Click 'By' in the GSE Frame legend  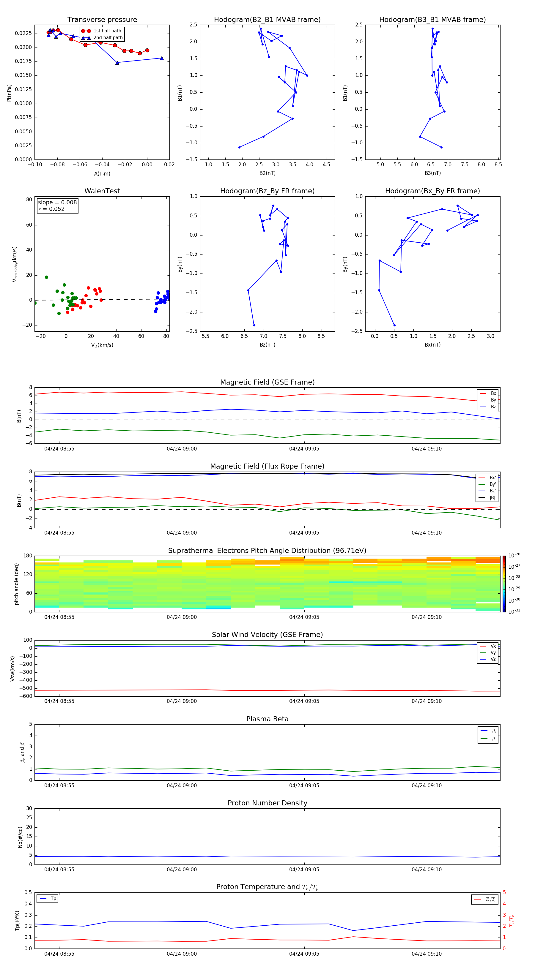(x=493, y=400)
